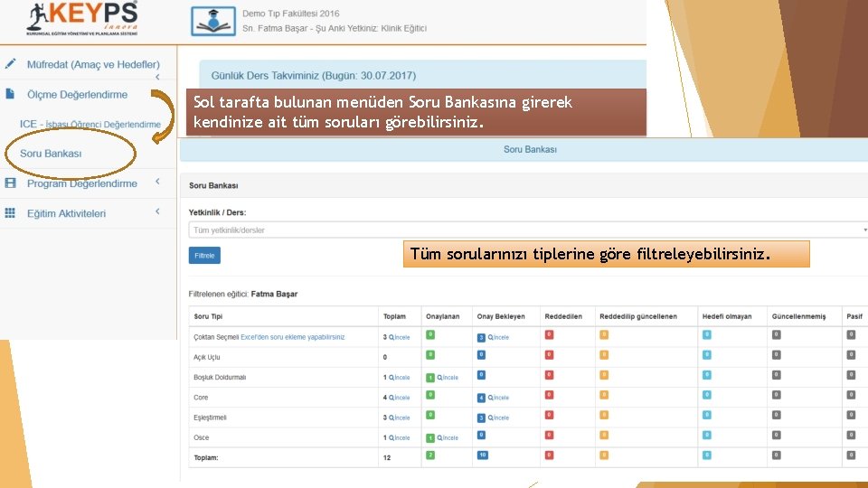This screenshot has height=488, width=868.
Task: Click light-blue Hedefi olmayan badge in Açık Uçlu row
Action: point(707,354)
